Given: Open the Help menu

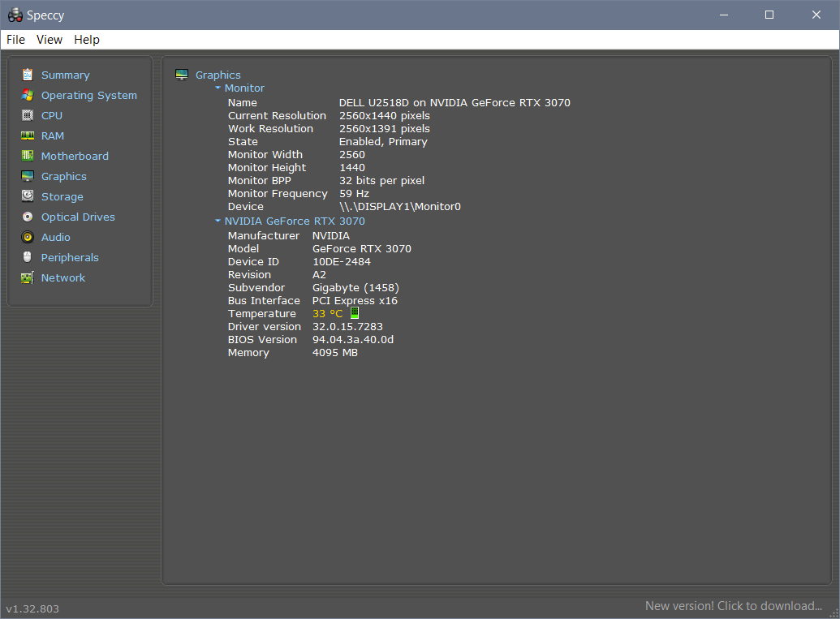Looking at the screenshot, I should [x=87, y=40].
